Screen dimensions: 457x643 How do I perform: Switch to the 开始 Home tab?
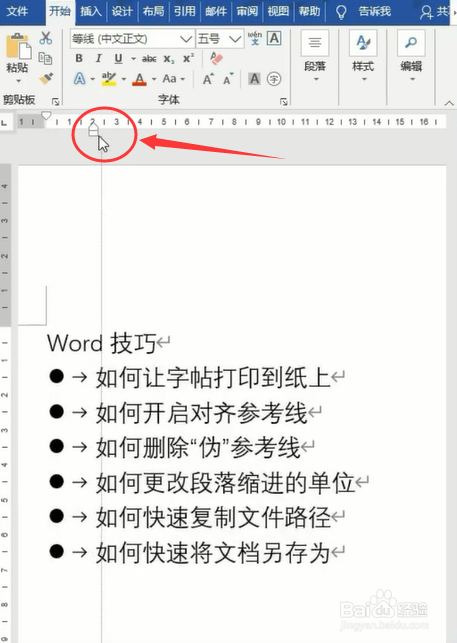(60, 11)
